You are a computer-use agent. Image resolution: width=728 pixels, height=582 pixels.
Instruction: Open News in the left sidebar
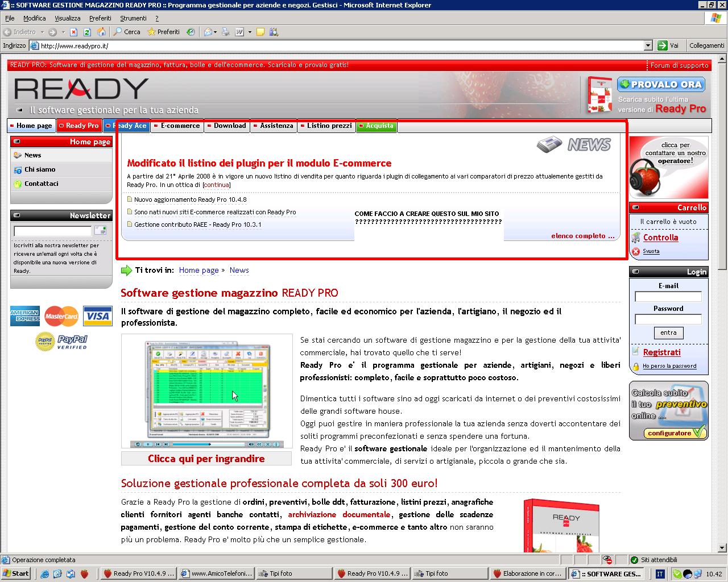pos(32,155)
